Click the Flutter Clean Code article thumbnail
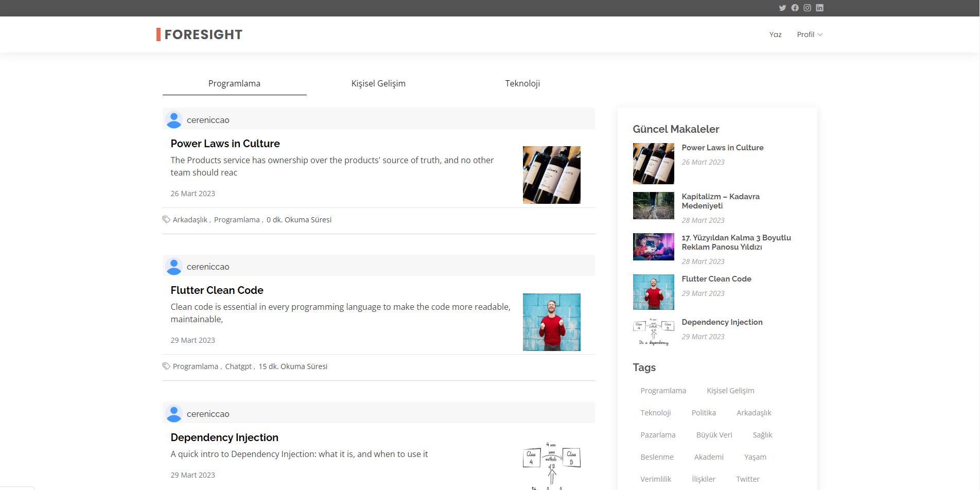 551,322
